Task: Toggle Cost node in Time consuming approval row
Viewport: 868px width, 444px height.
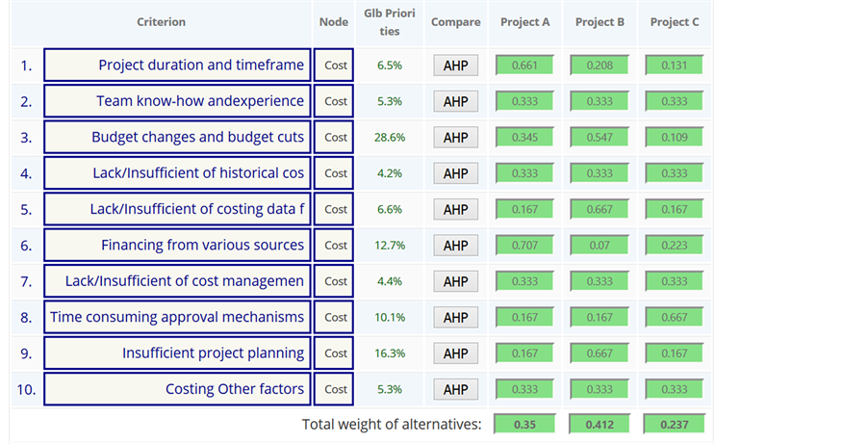Action: (x=335, y=318)
